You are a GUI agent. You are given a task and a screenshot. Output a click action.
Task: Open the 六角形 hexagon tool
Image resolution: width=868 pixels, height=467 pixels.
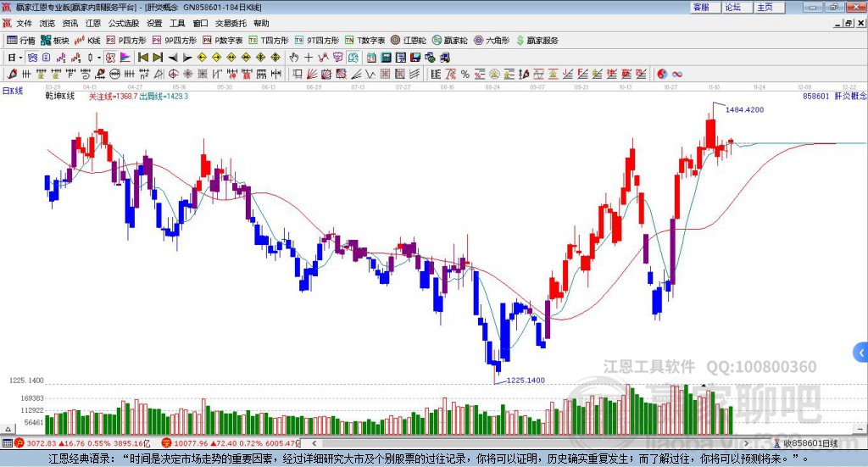click(492, 41)
